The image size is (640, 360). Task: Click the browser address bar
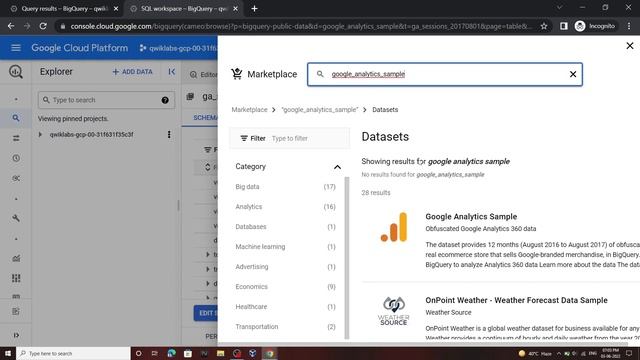(x=302, y=26)
